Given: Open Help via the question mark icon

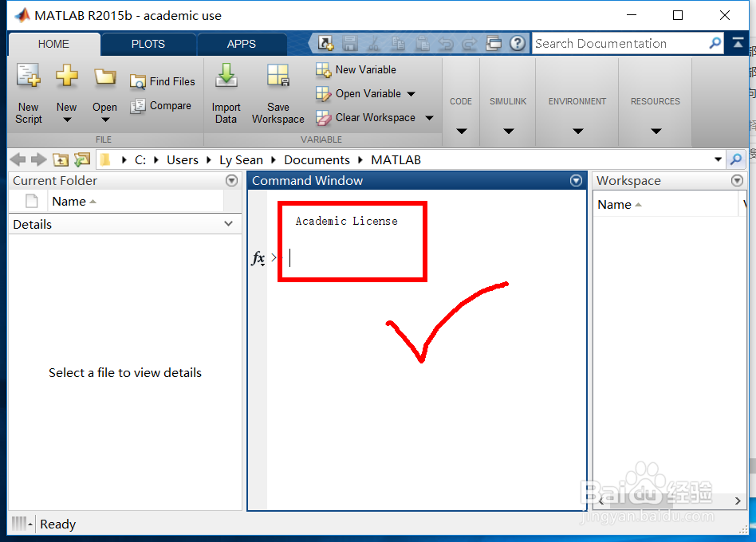Looking at the screenshot, I should pos(518,43).
